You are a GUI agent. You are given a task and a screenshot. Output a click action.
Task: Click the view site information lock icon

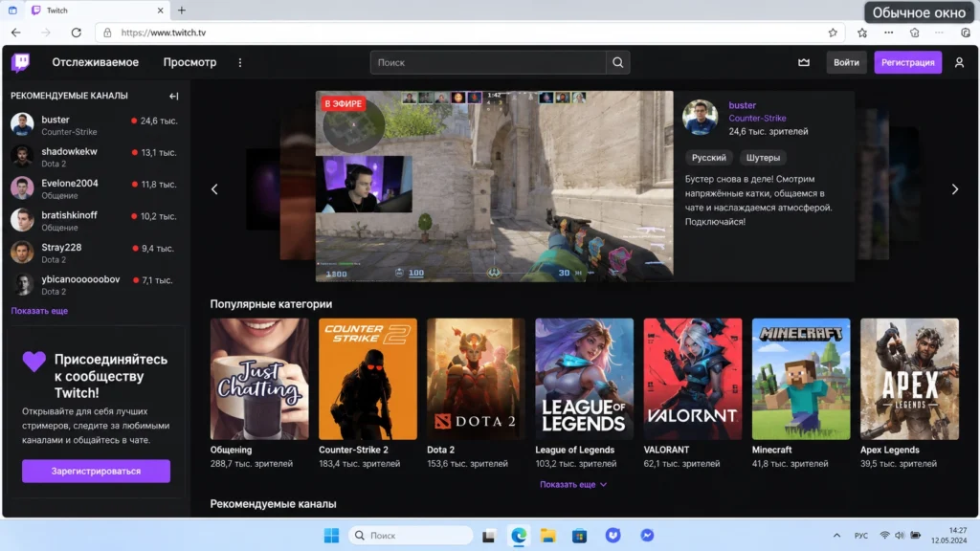point(107,33)
